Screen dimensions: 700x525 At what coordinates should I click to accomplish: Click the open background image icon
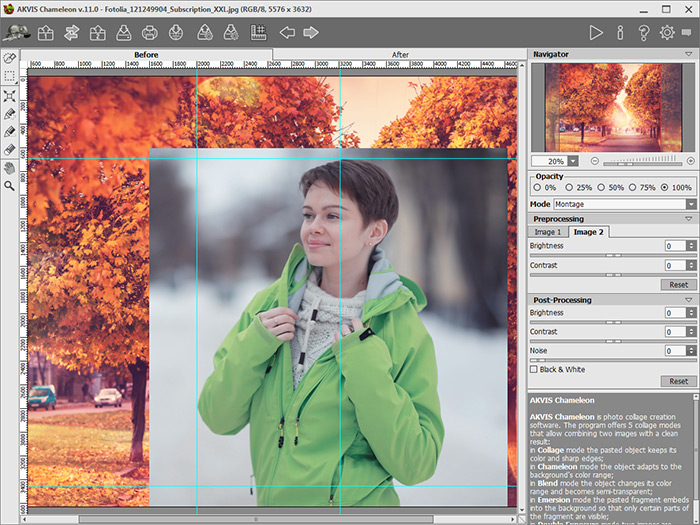click(x=46, y=33)
